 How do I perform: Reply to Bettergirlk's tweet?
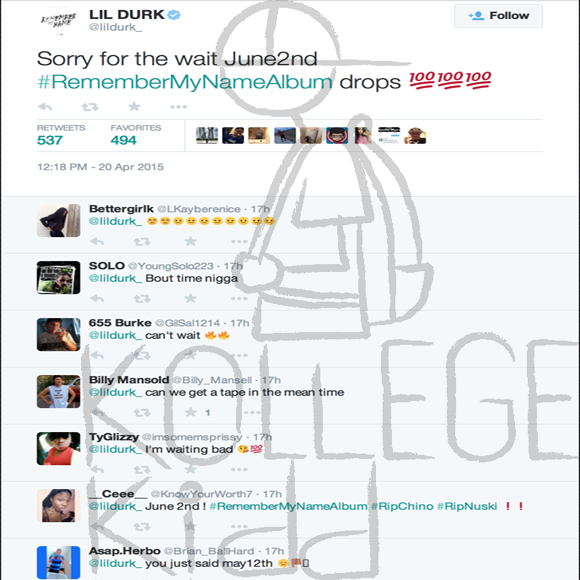(x=97, y=242)
